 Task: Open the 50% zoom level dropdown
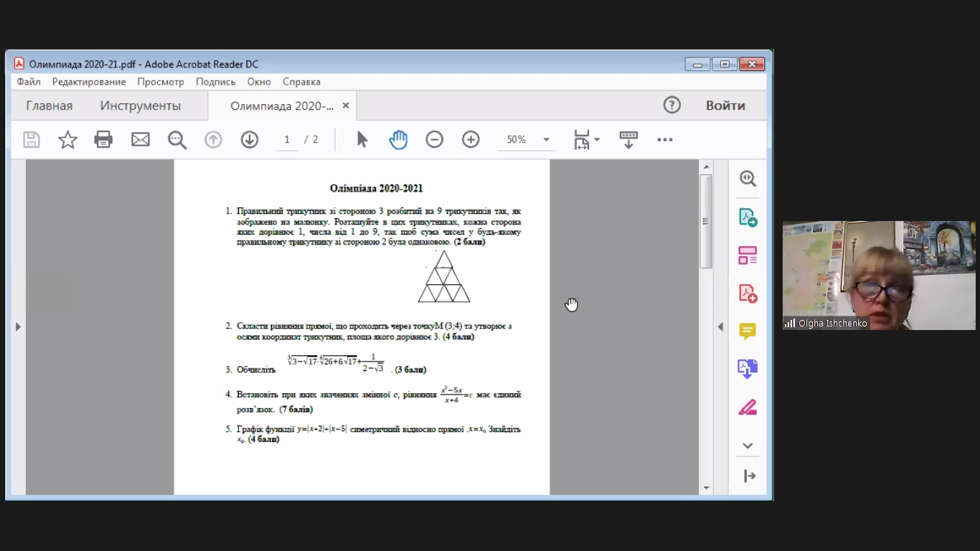pos(546,140)
